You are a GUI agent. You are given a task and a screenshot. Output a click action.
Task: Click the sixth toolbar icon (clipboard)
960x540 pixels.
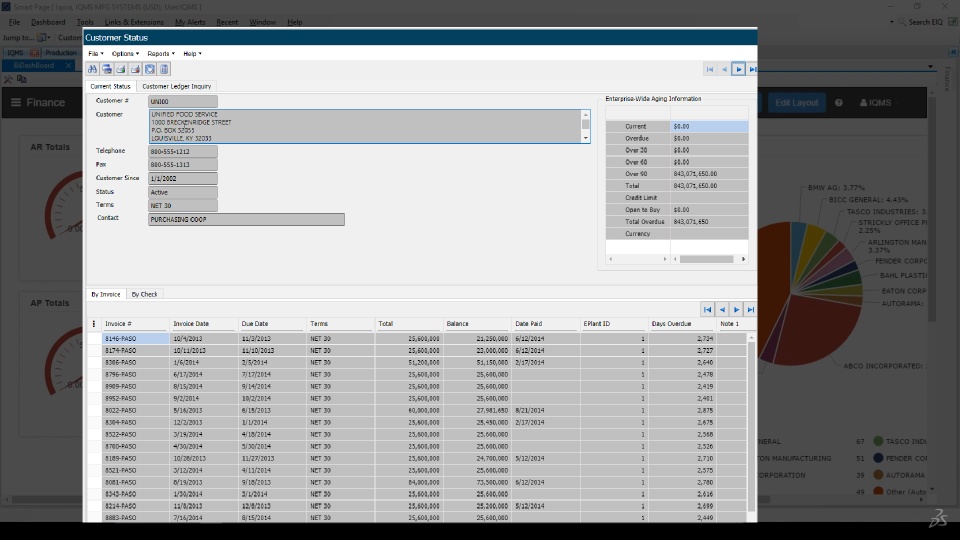coord(164,69)
